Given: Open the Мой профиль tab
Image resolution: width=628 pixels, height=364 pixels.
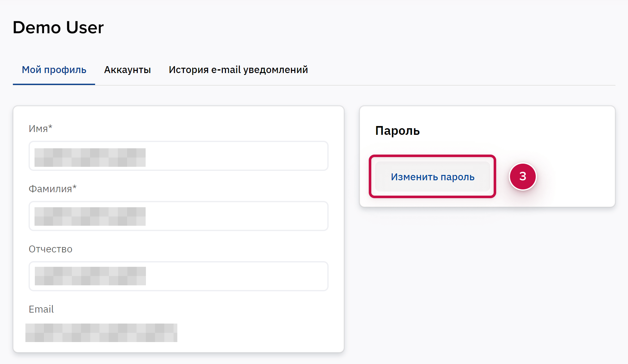Looking at the screenshot, I should (54, 70).
